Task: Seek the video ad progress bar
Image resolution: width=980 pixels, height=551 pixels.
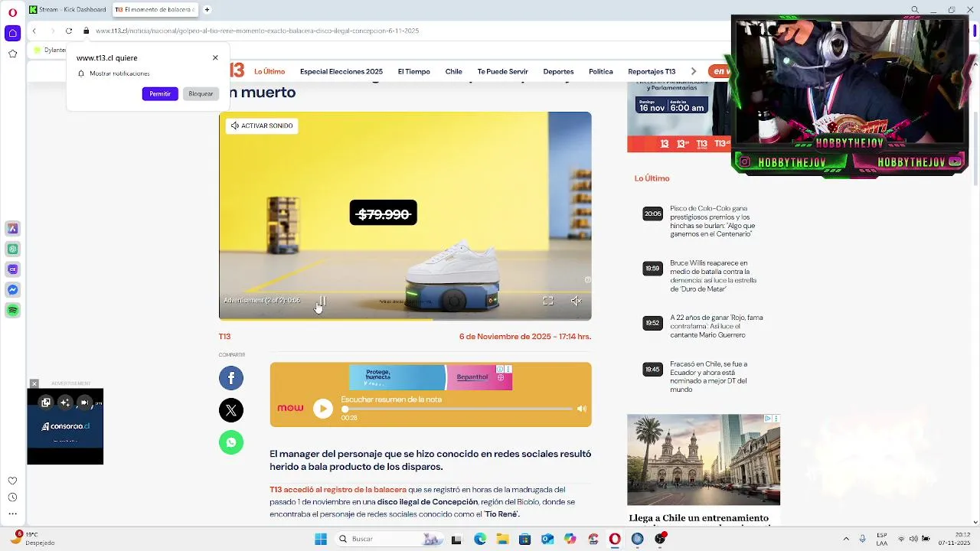Action: [405, 318]
